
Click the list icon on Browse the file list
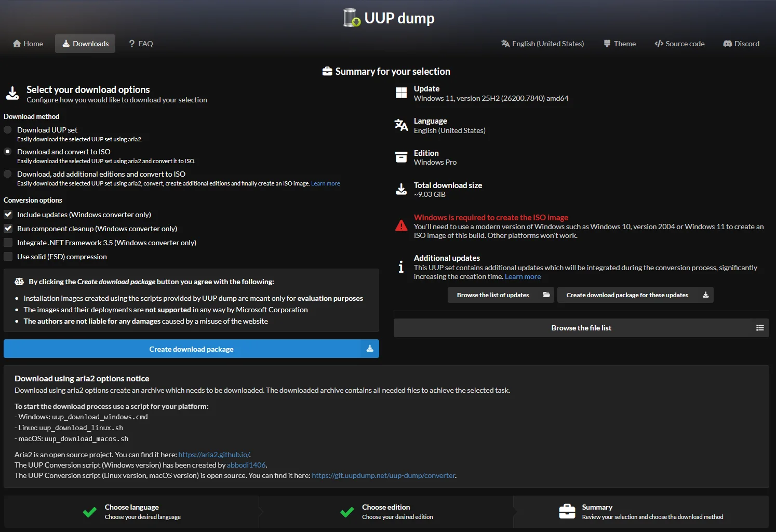pyautogui.click(x=760, y=328)
